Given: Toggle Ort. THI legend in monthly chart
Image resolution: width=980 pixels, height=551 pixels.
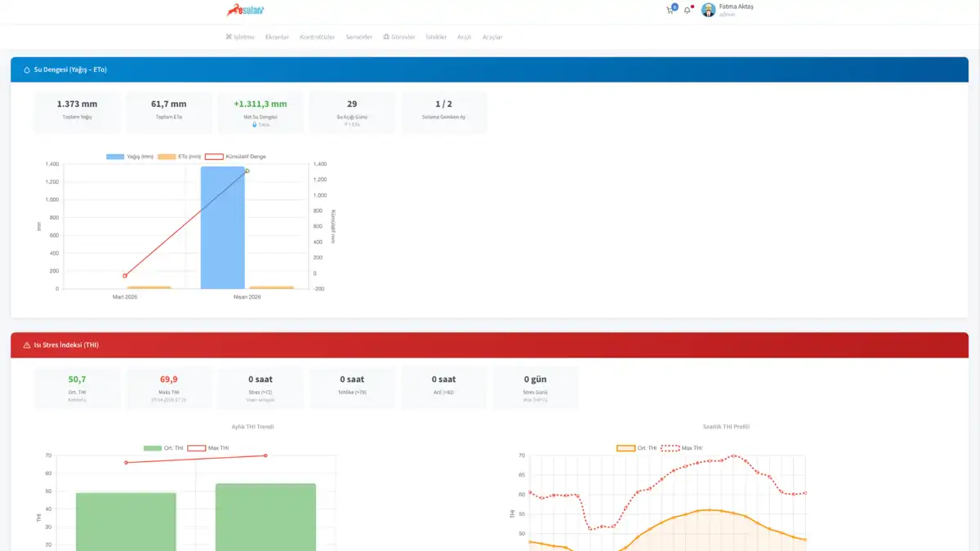Looking at the screenshot, I should (163, 447).
